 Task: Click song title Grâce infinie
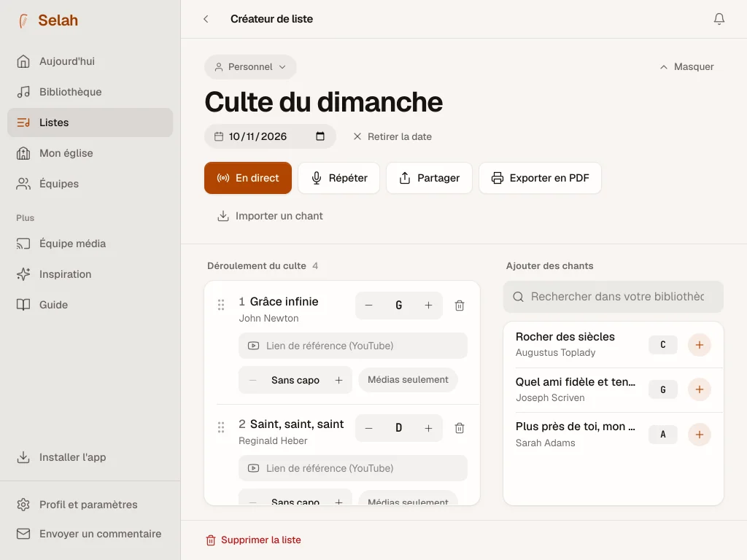tap(284, 301)
